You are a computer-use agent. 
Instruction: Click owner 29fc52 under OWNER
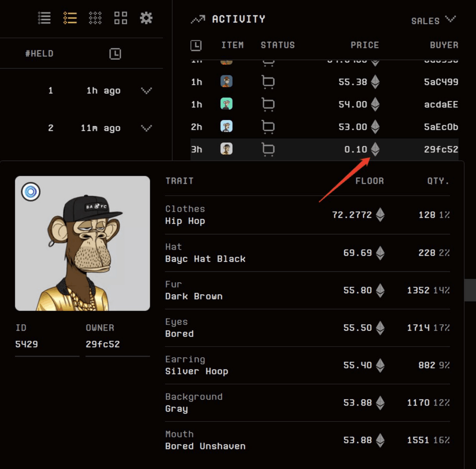(x=103, y=344)
